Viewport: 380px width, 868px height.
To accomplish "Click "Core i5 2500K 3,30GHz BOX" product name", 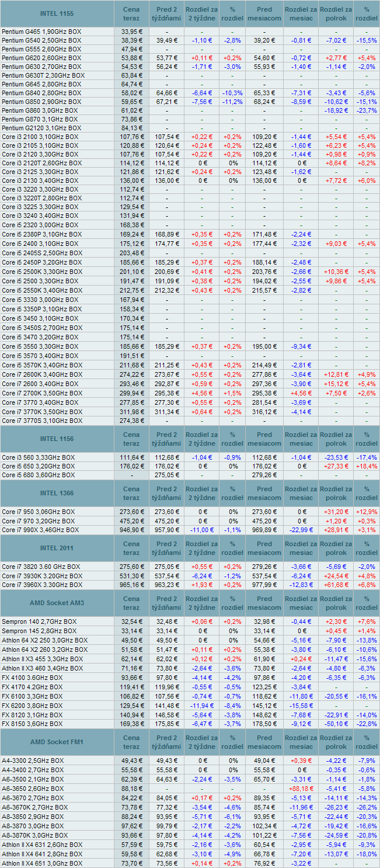I will click(41, 272).
